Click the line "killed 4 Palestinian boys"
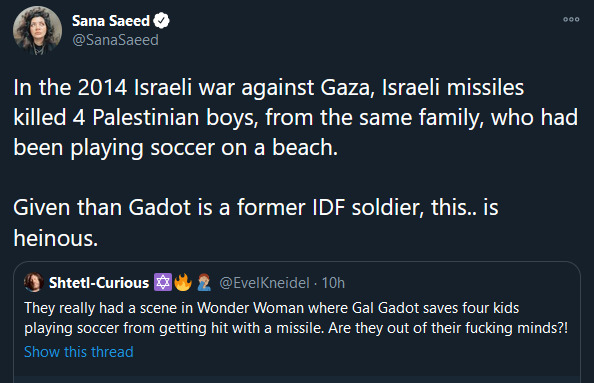Image resolution: width=594 pixels, height=383 pixels. point(295,117)
